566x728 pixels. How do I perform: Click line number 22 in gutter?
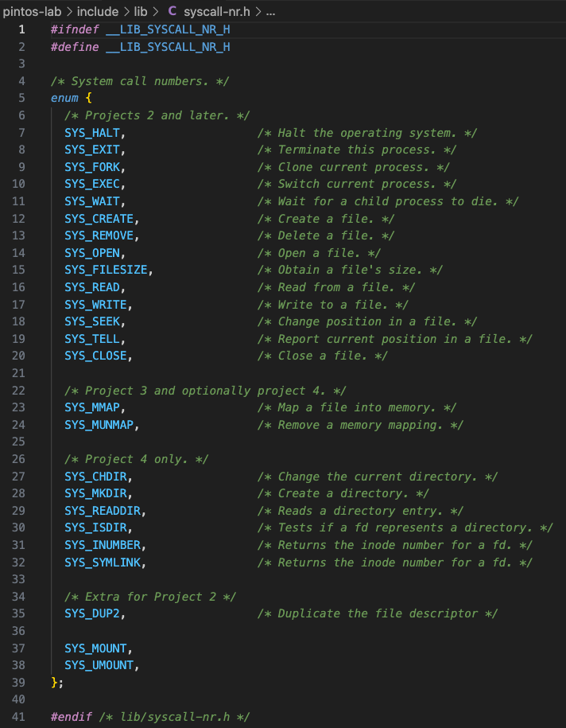click(18, 391)
